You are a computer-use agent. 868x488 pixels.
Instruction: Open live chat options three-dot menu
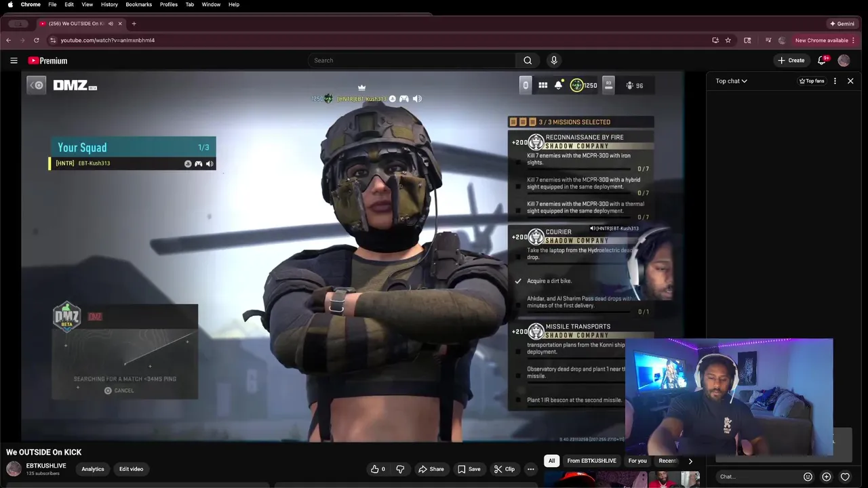point(835,81)
